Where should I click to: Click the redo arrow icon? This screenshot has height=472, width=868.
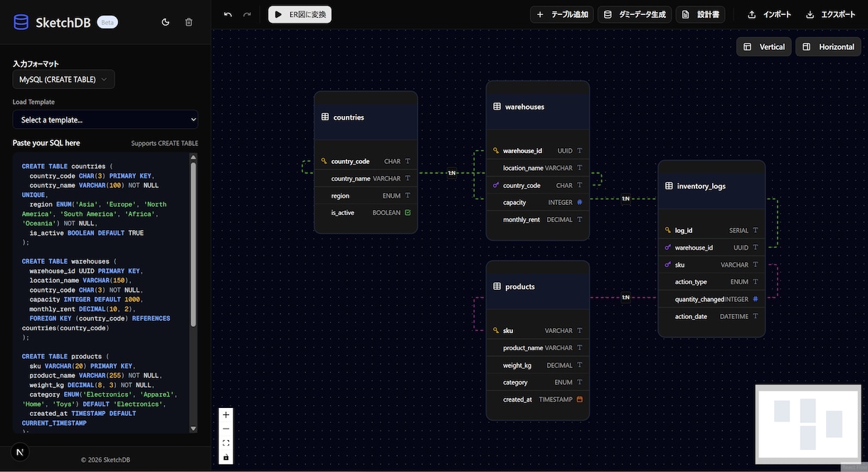pyautogui.click(x=247, y=14)
